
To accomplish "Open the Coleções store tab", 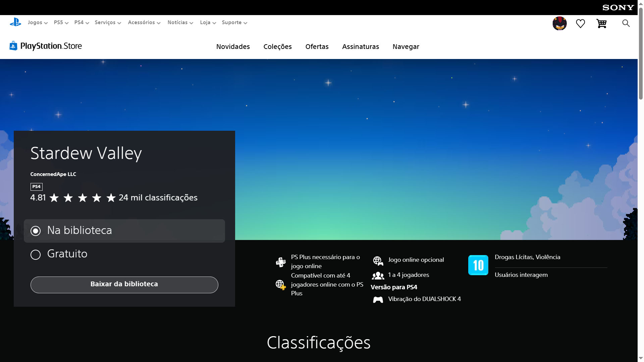I will point(277,47).
